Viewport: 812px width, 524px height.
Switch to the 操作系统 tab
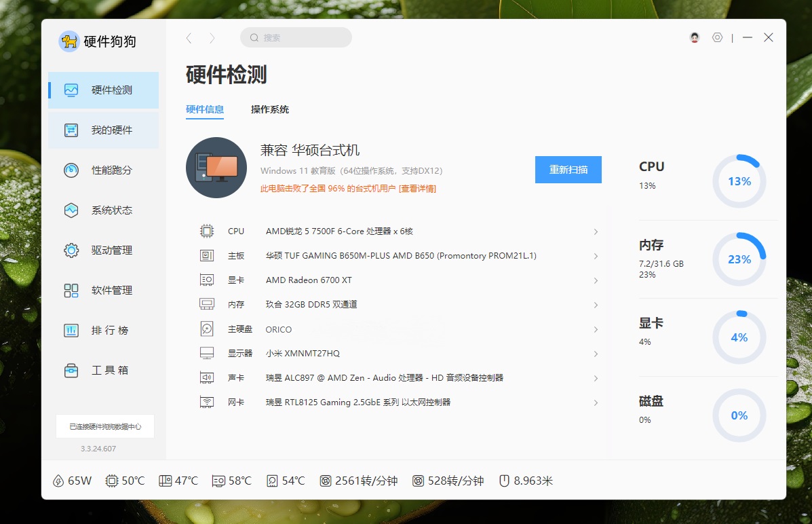tap(270, 109)
